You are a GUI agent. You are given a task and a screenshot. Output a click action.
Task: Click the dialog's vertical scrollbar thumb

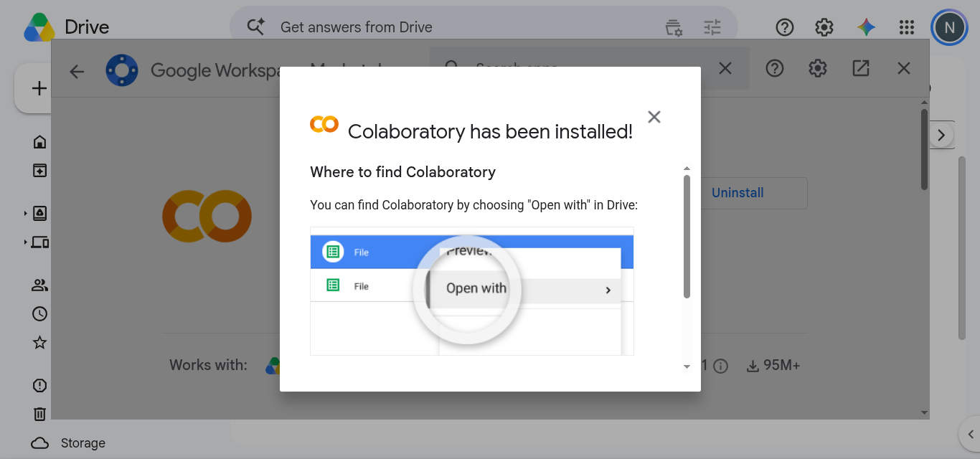click(x=687, y=237)
